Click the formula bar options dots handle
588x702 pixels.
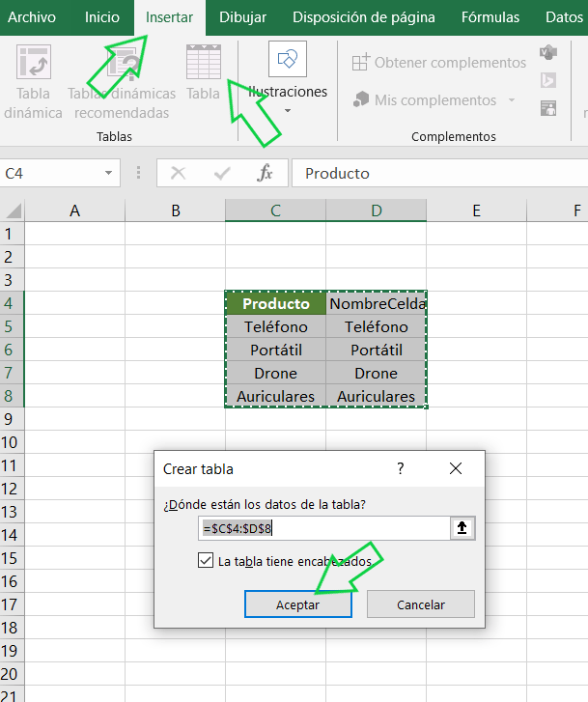[138, 173]
